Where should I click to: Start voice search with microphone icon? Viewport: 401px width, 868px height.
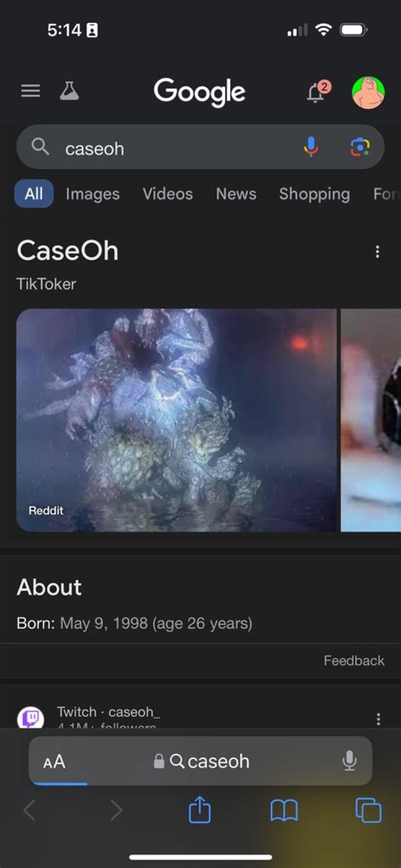pyautogui.click(x=311, y=147)
